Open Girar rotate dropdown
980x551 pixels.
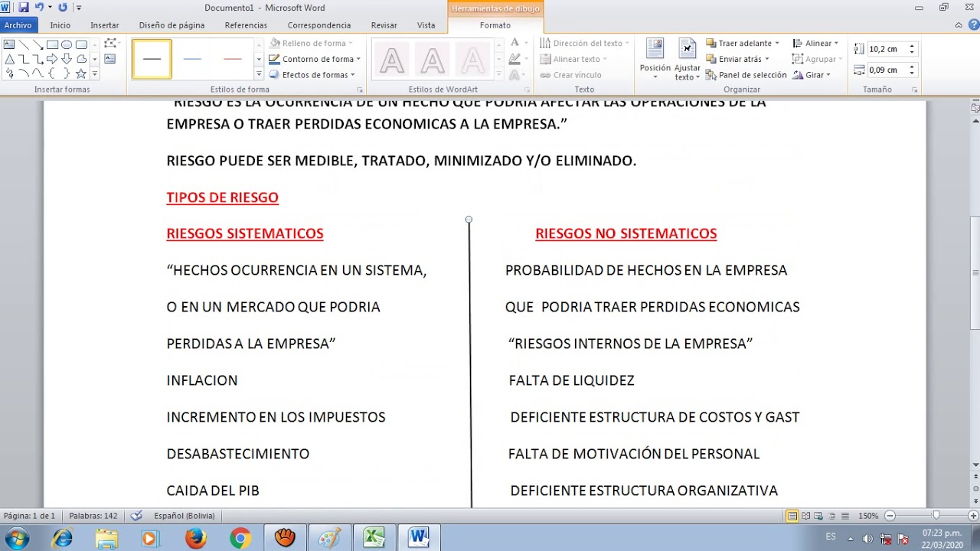pos(812,75)
